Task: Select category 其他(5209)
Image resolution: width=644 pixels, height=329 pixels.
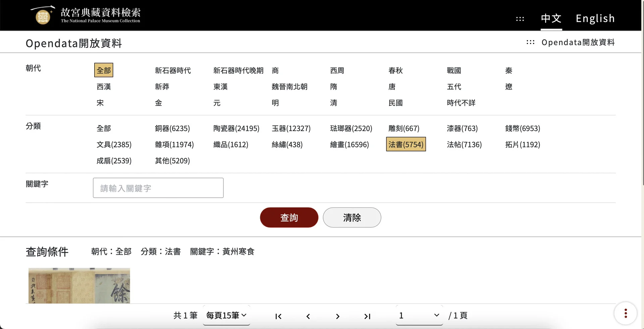Action: coord(172,160)
